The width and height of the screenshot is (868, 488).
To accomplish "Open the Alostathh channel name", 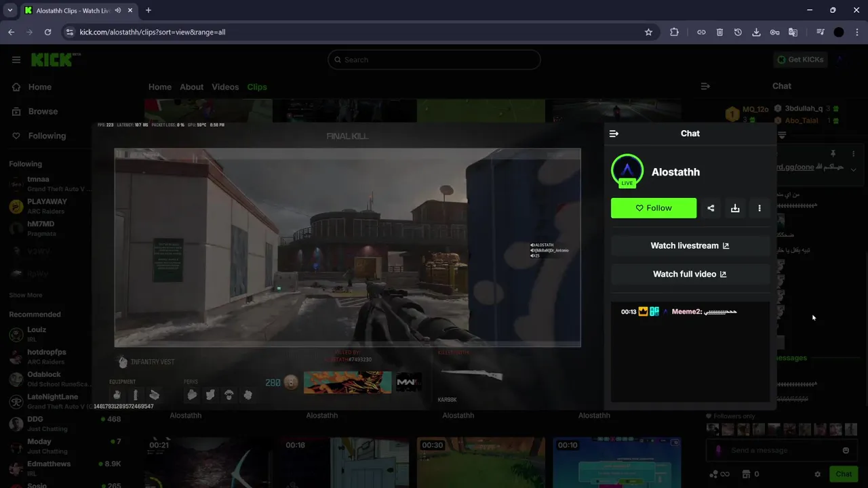I will coord(675,172).
